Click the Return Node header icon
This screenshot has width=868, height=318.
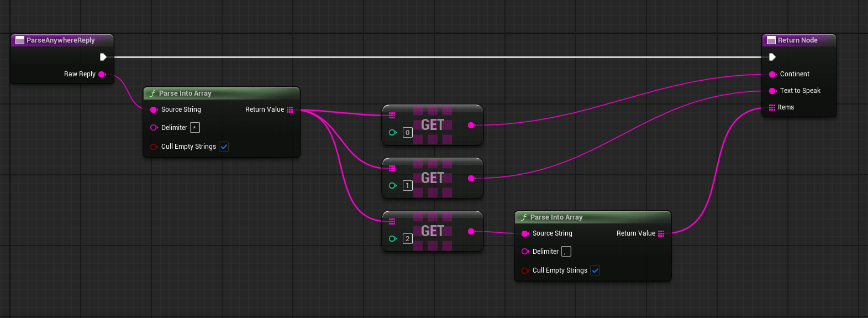click(x=771, y=40)
